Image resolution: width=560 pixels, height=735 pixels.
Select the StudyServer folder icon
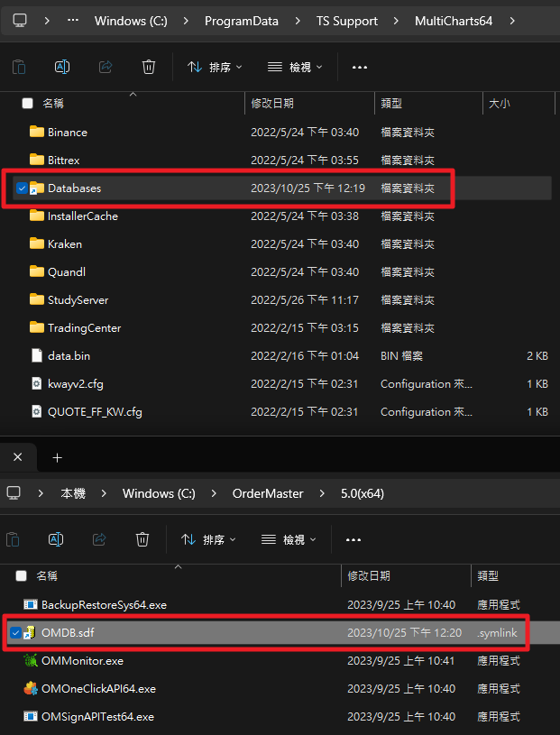37,299
